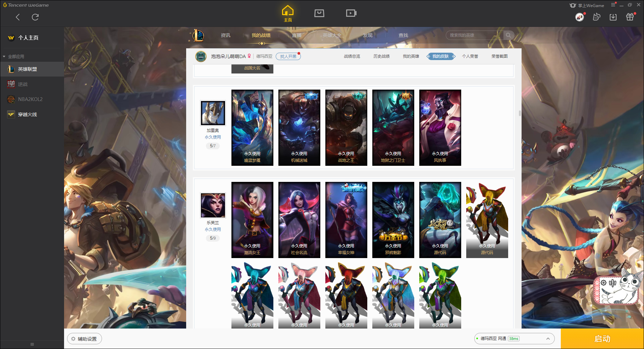Open the 幸福女神 skin card
The width and height of the screenshot is (644, 349).
point(346,220)
